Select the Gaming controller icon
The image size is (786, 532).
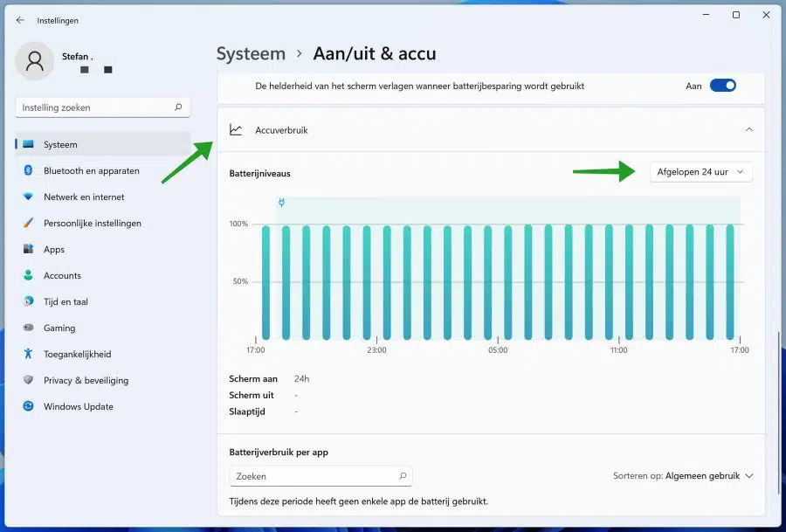28,328
